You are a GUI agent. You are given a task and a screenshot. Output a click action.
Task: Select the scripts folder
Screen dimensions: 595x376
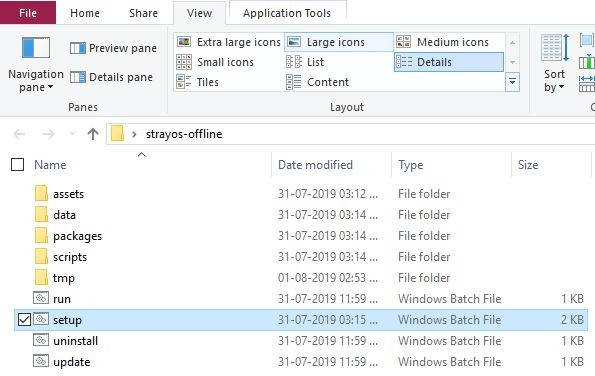[x=41, y=257]
